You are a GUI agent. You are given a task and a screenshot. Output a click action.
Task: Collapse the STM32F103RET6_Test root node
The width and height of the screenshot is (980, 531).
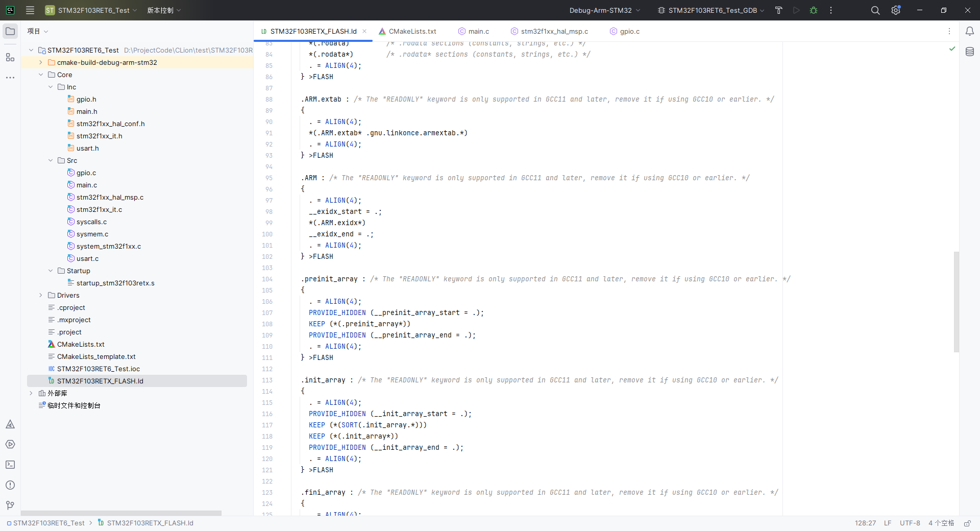coord(31,50)
